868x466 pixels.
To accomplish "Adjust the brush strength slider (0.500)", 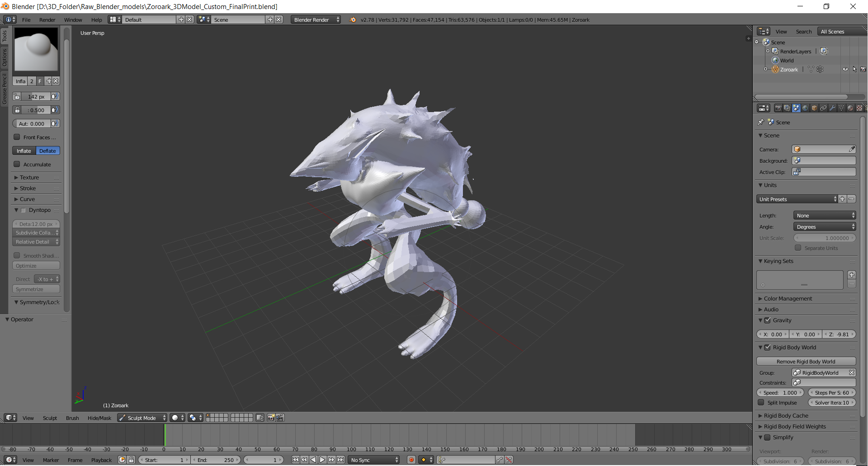I will tap(36, 110).
